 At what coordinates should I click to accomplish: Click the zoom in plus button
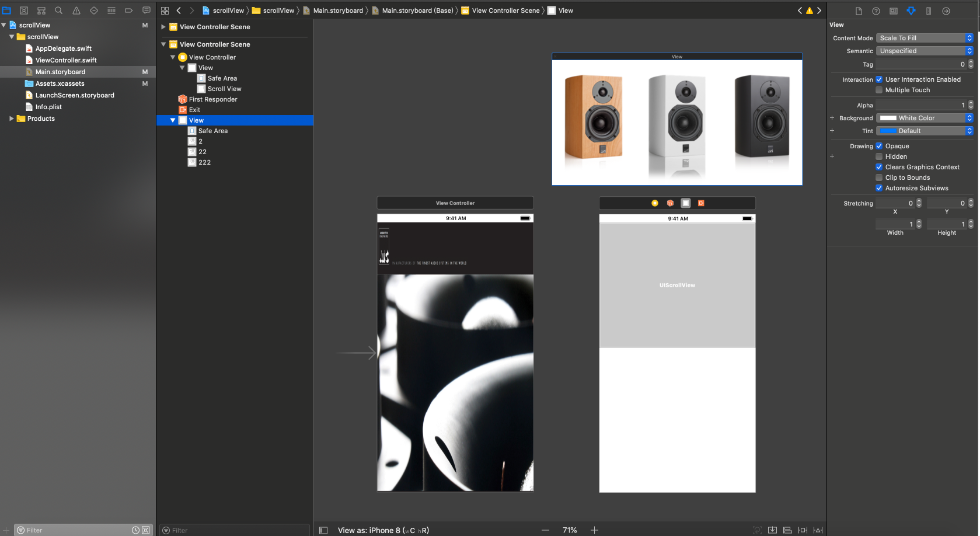point(594,530)
